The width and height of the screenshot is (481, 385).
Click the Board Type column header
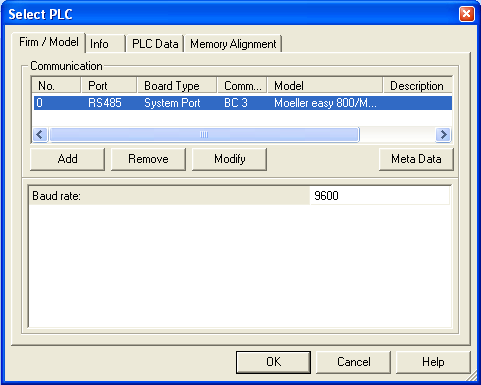(177, 86)
